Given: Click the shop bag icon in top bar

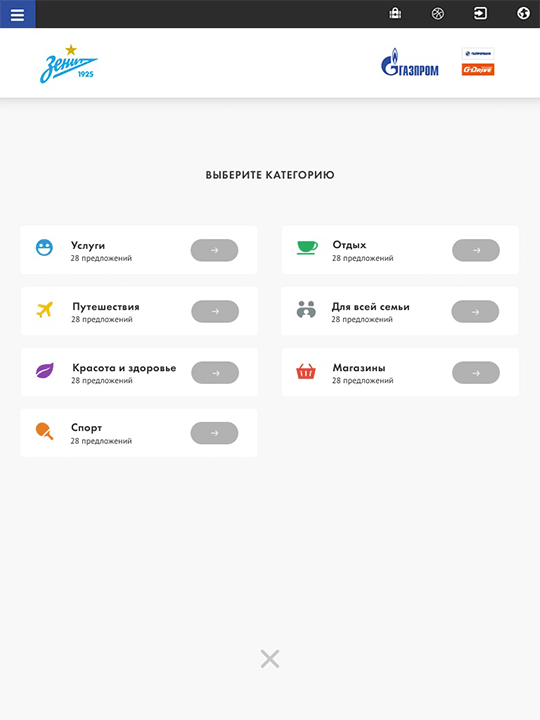Looking at the screenshot, I should 395,13.
